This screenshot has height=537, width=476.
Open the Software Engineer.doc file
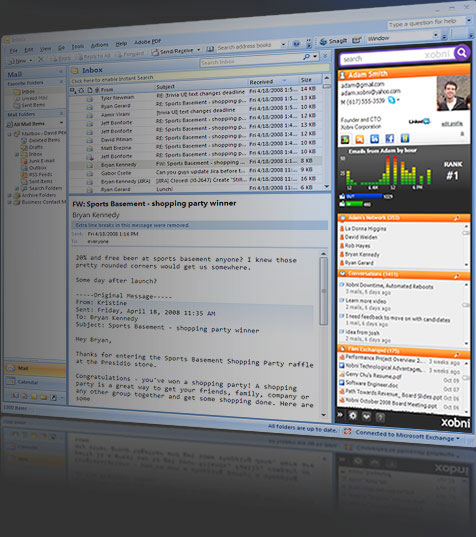[x=367, y=383]
